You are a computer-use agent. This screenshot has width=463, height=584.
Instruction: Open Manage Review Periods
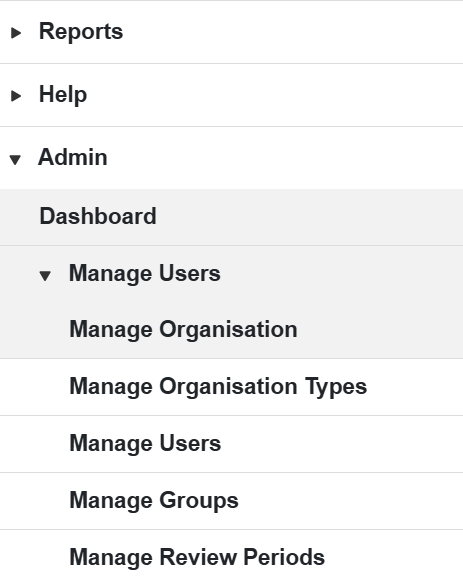coord(197,557)
